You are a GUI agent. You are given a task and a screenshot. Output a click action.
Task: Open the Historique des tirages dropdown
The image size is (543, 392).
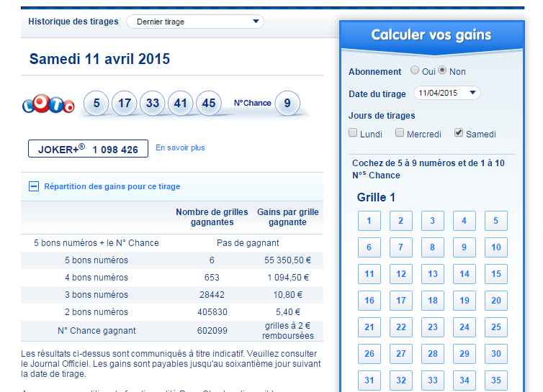[194, 22]
